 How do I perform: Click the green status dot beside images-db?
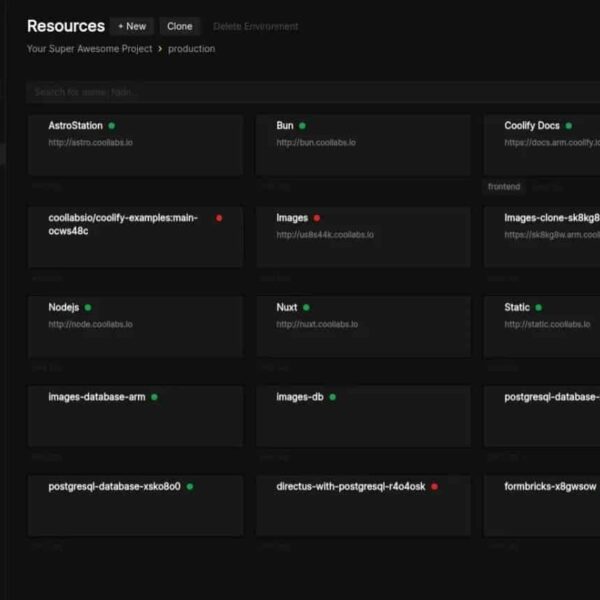[x=333, y=397]
